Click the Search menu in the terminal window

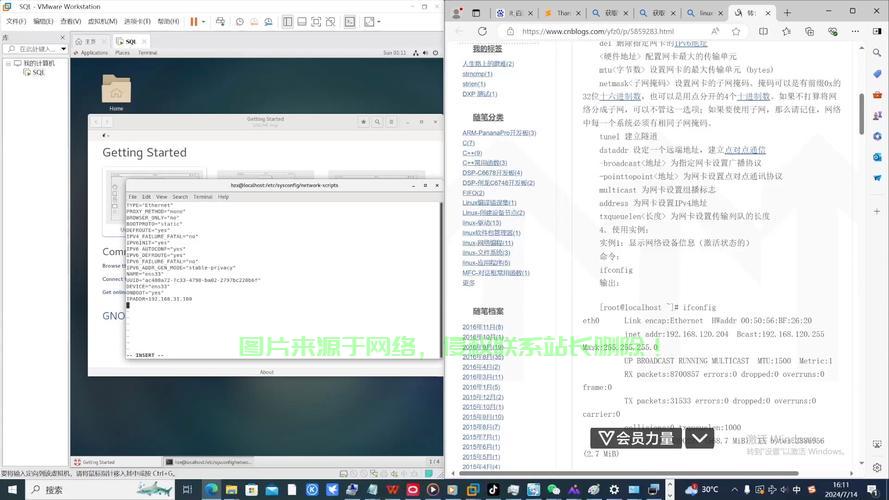tap(180, 197)
